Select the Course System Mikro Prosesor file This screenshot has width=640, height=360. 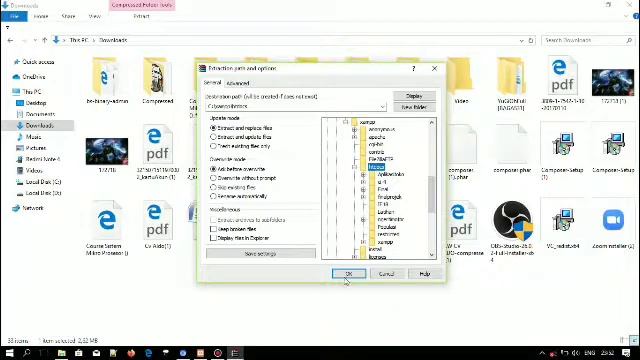pyautogui.click(x=107, y=228)
